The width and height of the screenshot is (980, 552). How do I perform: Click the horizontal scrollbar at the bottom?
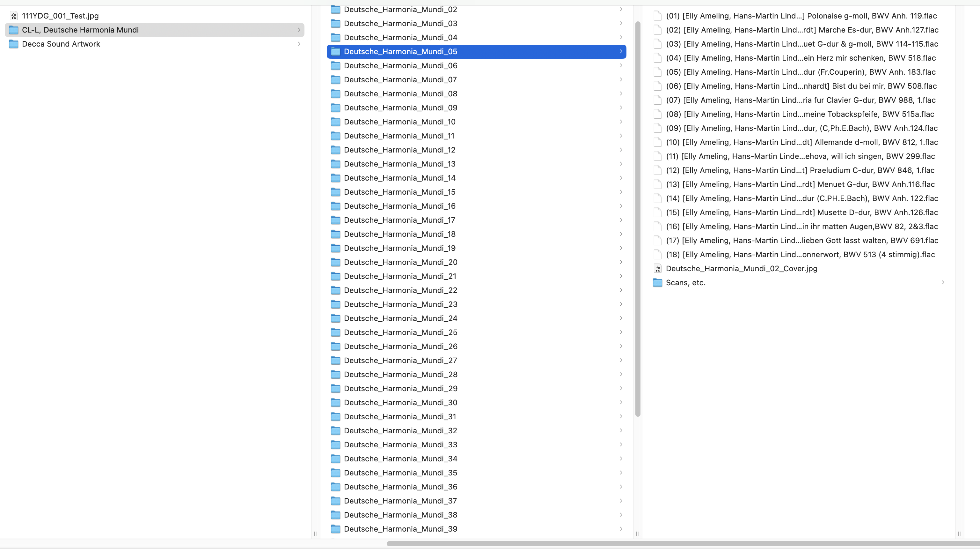[x=683, y=544]
